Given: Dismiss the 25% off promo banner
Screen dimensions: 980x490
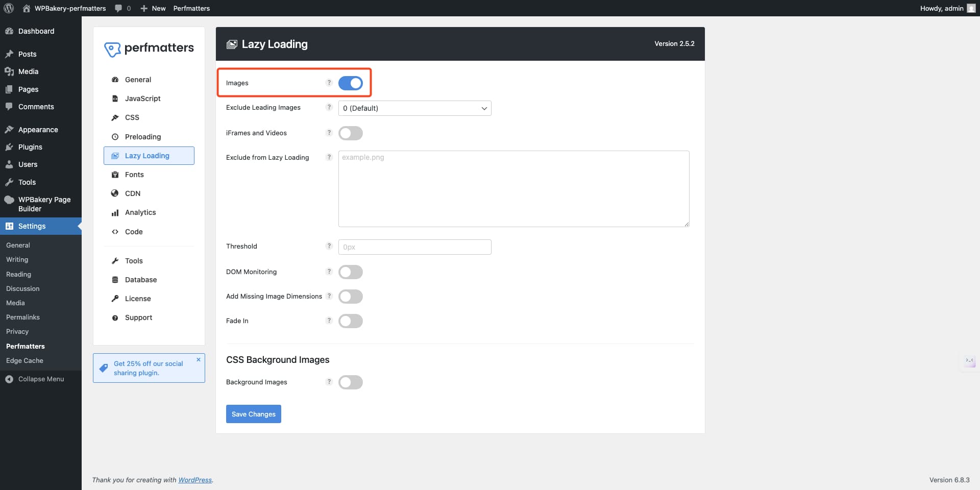Looking at the screenshot, I should click(199, 360).
